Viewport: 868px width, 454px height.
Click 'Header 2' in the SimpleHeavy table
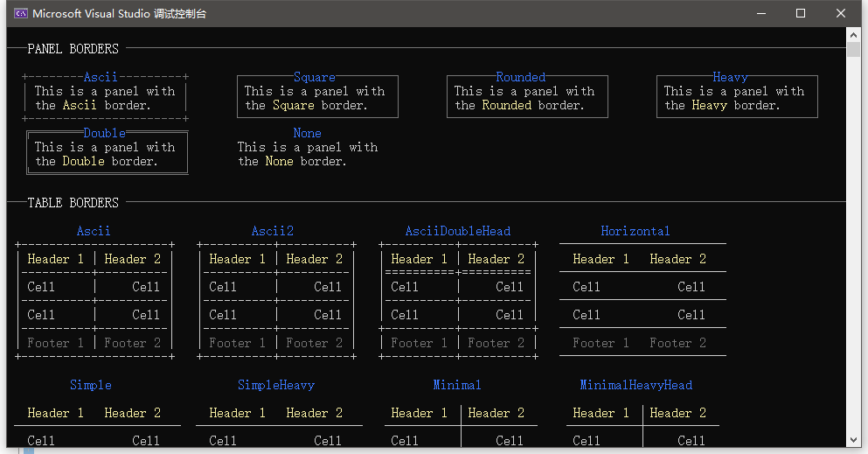click(x=315, y=413)
